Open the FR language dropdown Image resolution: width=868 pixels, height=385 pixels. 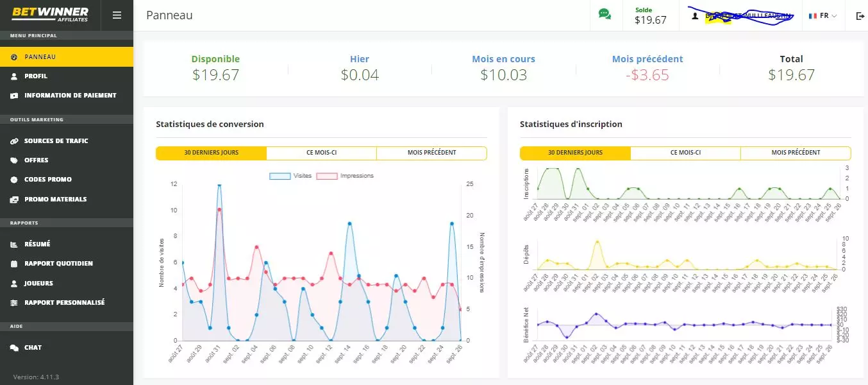click(823, 15)
